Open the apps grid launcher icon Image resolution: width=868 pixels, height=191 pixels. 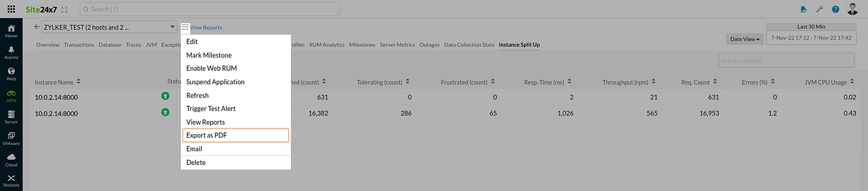pyautogui.click(x=11, y=9)
